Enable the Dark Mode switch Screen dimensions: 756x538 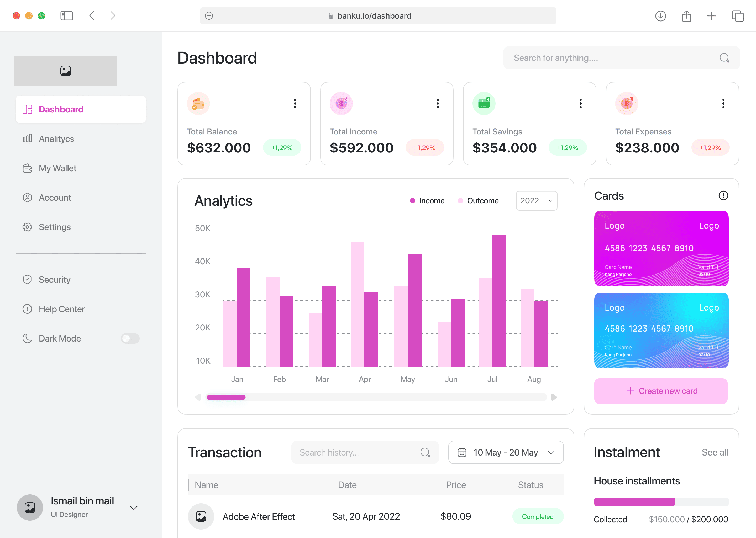click(130, 338)
